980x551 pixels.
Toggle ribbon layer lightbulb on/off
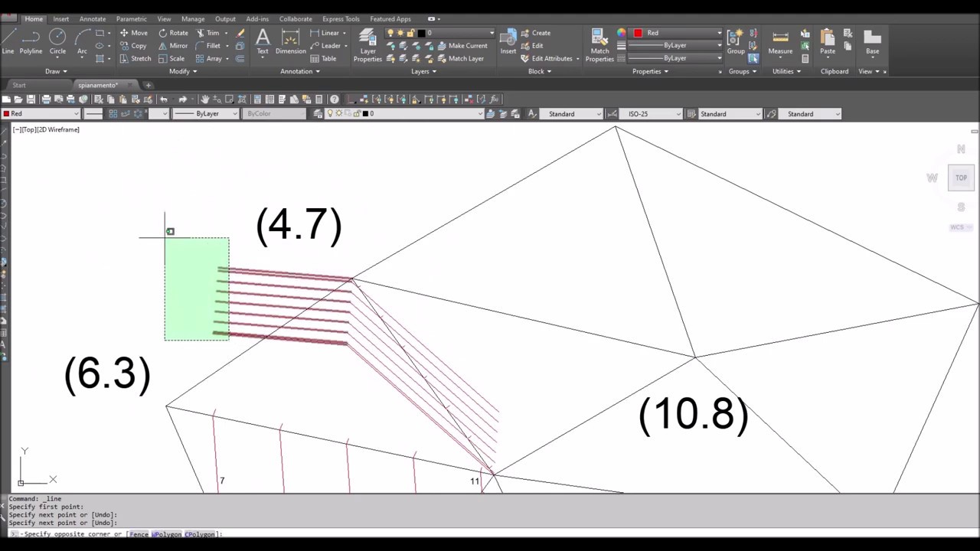(391, 33)
